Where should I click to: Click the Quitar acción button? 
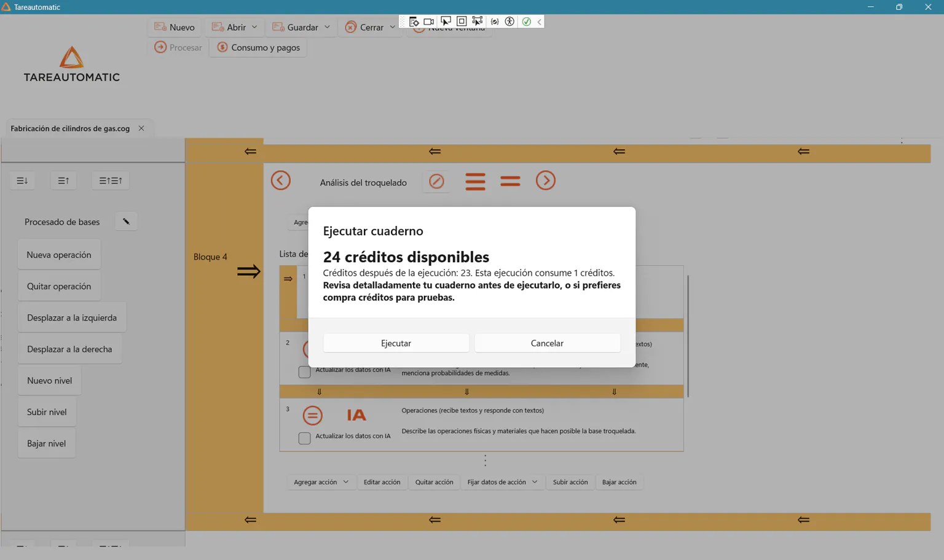[434, 482]
